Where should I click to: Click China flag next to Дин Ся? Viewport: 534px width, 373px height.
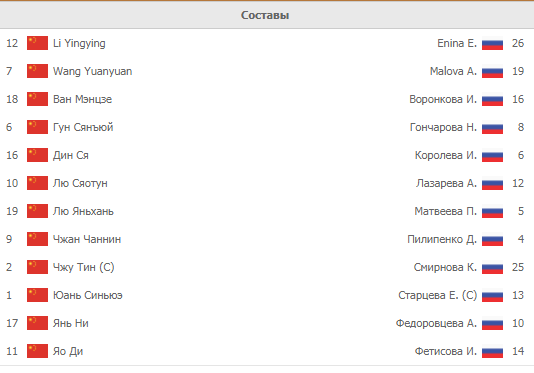click(37, 155)
